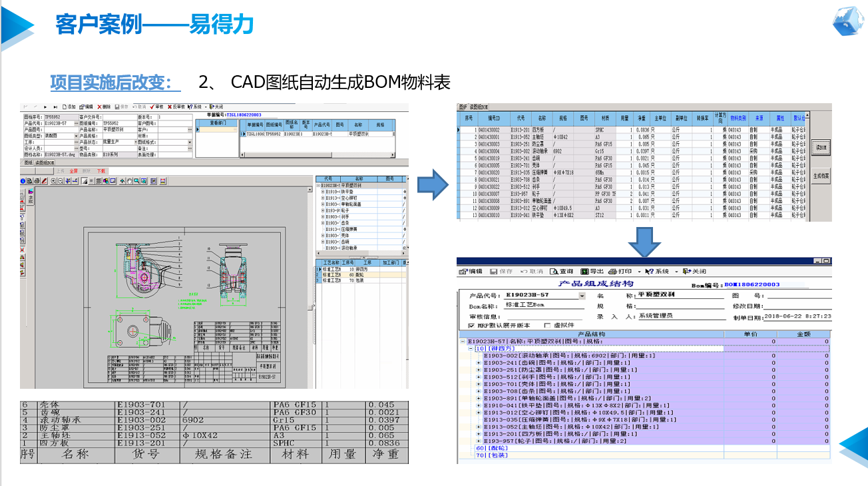The height and width of the screenshot is (486, 868).
Task: Click 关闭 in the drawing-archive window toolbar
Action: (x=217, y=107)
